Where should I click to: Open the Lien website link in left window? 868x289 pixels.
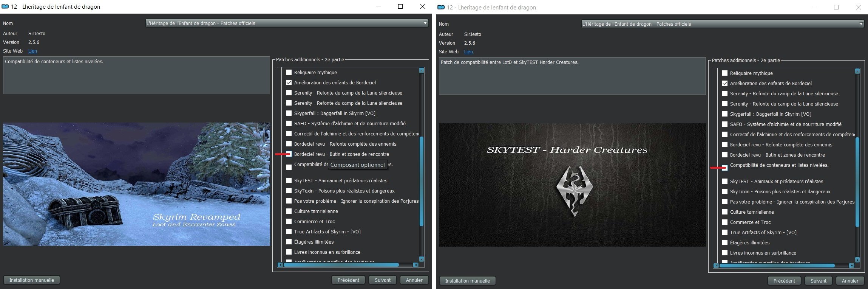click(32, 51)
